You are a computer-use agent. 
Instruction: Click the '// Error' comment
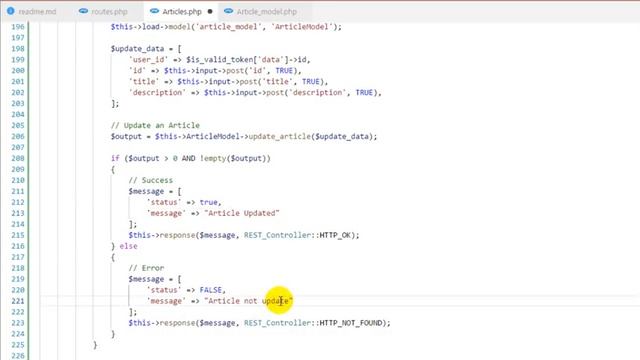click(x=146, y=268)
